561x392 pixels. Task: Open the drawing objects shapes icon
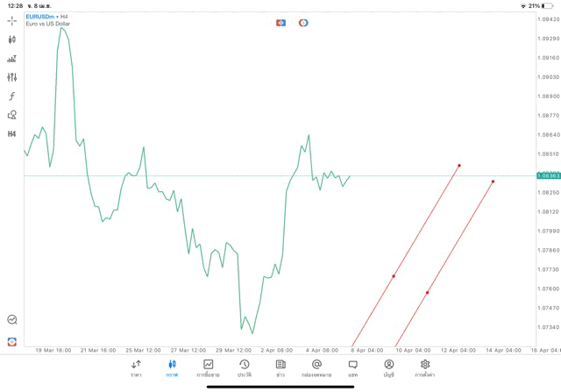[12, 115]
